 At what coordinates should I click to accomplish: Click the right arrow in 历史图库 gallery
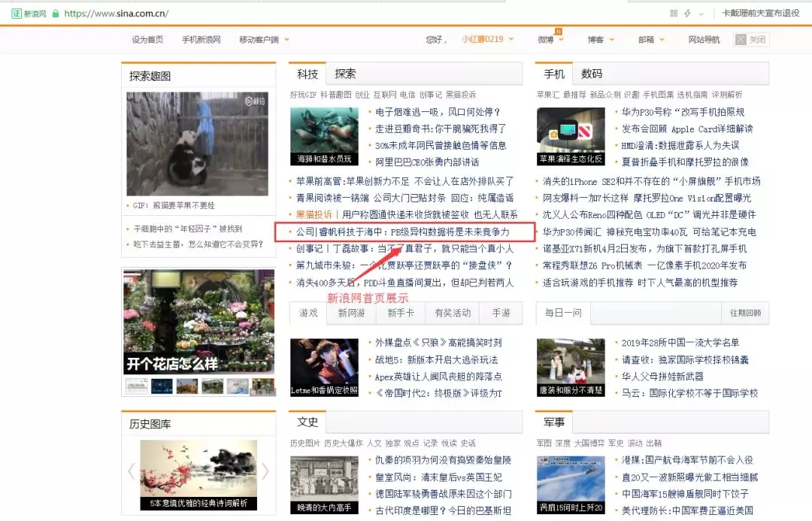tap(265, 471)
